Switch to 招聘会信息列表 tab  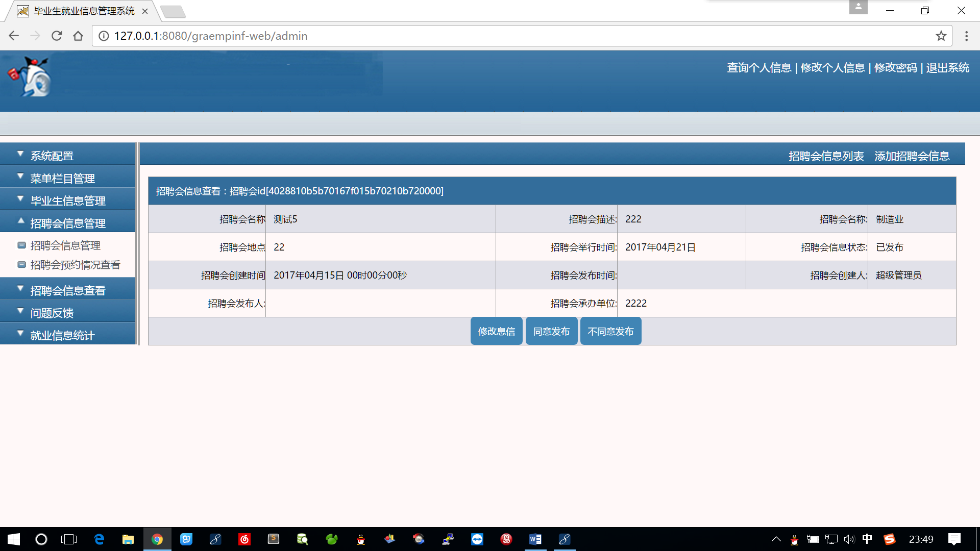tap(826, 156)
